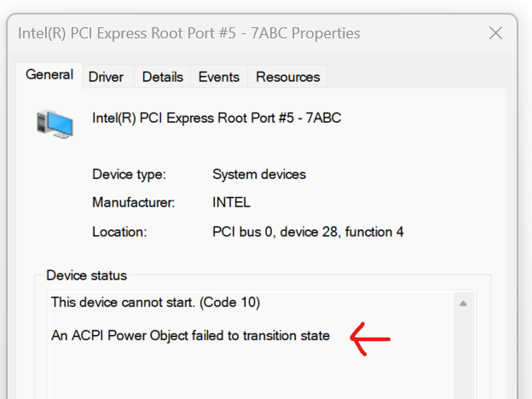Select the "System devices" value text
This screenshot has width=532, height=399.
[x=259, y=175]
